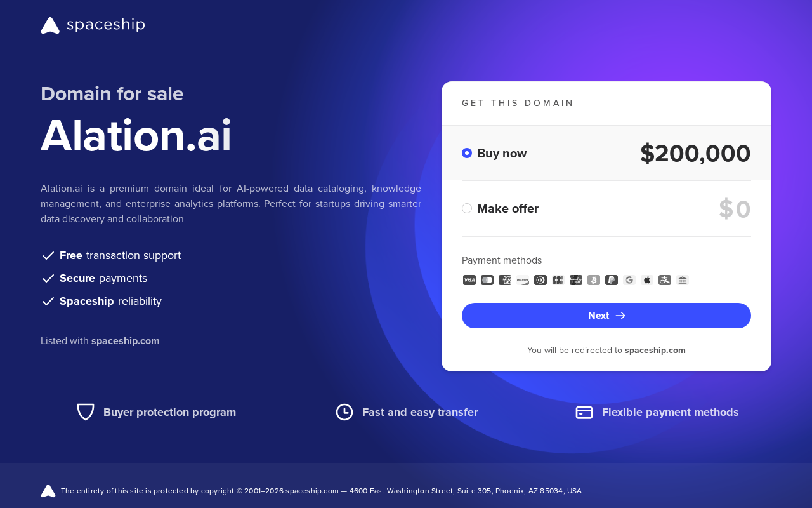Click the American Express payment icon
The image size is (812, 508).
[505, 280]
